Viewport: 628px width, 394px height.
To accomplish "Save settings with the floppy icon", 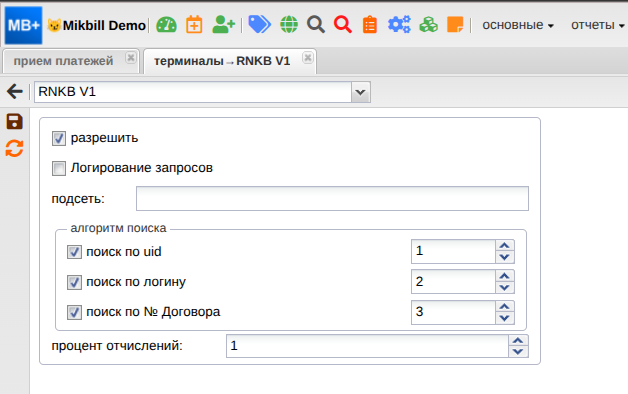I will click(x=14, y=122).
